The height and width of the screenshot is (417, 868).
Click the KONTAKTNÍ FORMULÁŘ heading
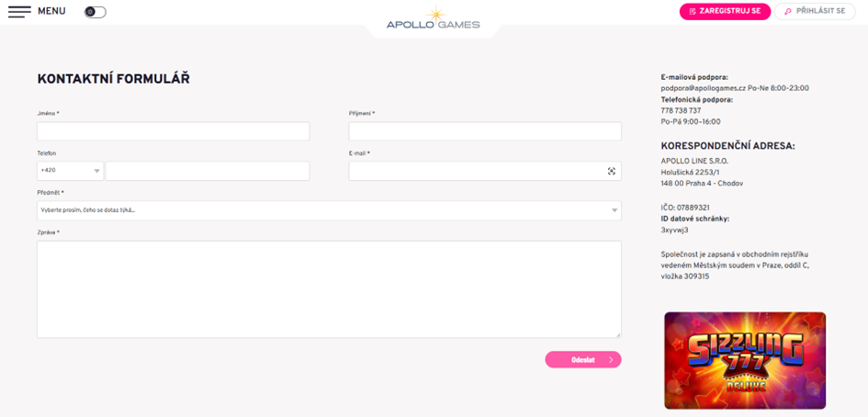click(114, 79)
